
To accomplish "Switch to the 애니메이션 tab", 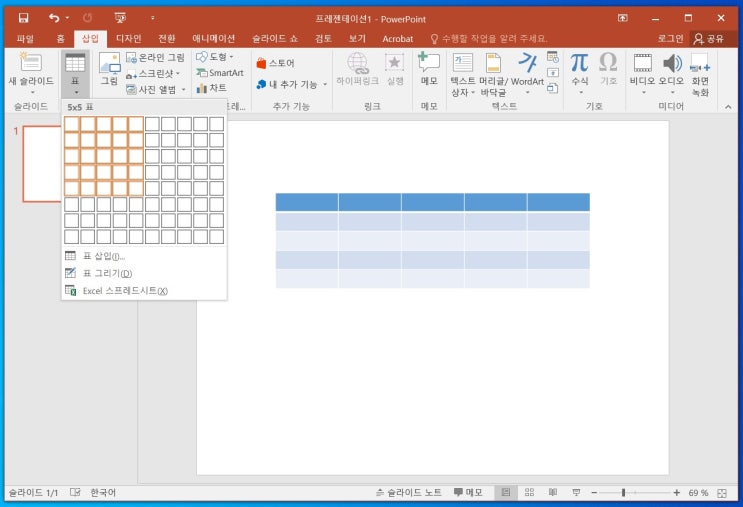I will tap(213, 39).
